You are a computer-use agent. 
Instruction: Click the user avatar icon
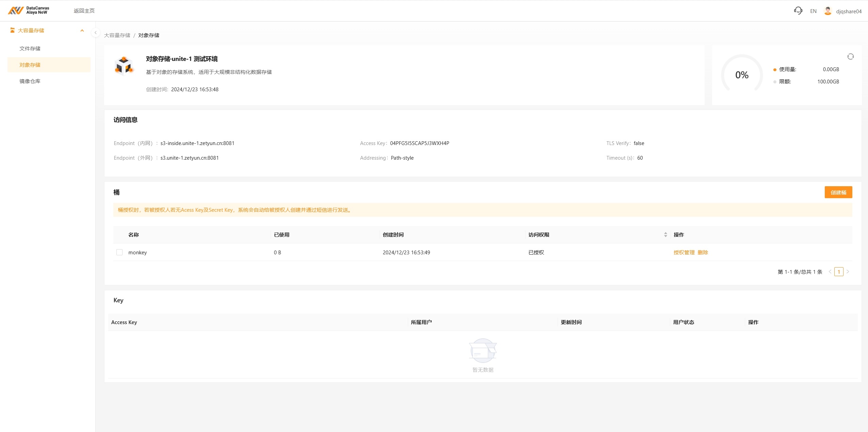pyautogui.click(x=827, y=11)
